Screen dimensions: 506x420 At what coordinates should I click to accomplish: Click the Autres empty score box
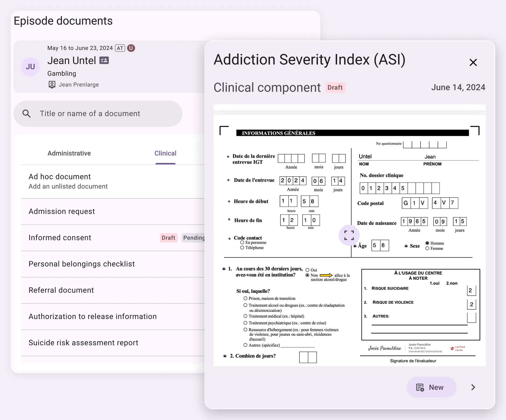click(472, 317)
